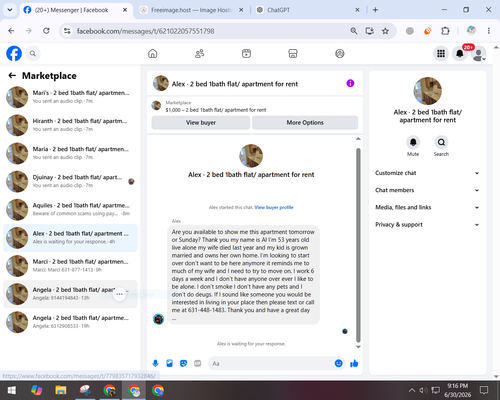
Task: Go back with browser back arrow
Action: (11, 31)
